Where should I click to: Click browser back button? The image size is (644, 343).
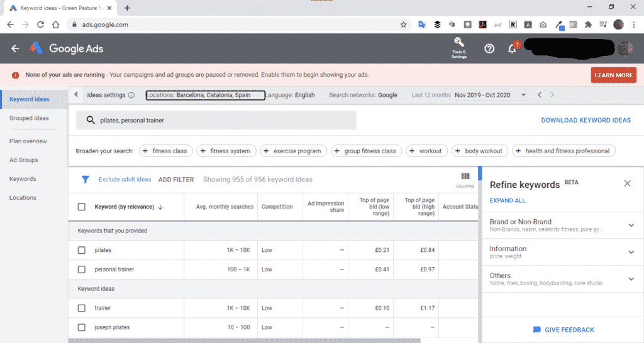point(10,24)
